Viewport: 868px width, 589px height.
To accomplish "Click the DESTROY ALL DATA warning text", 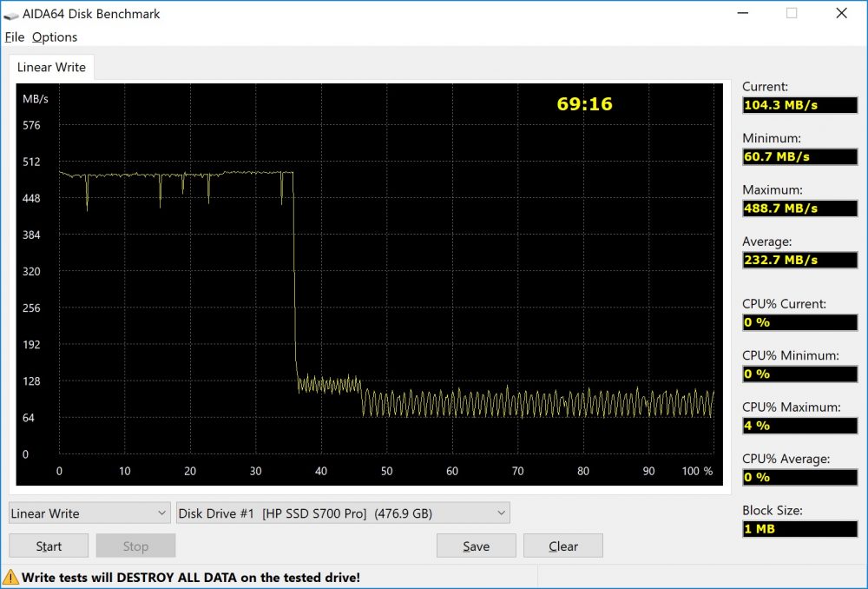I will tap(190, 578).
